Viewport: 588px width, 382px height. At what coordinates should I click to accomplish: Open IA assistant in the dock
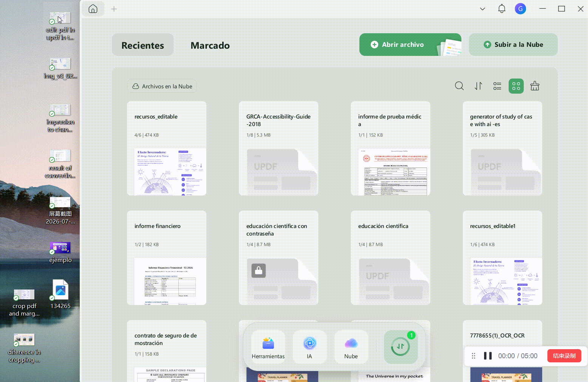[309, 347]
